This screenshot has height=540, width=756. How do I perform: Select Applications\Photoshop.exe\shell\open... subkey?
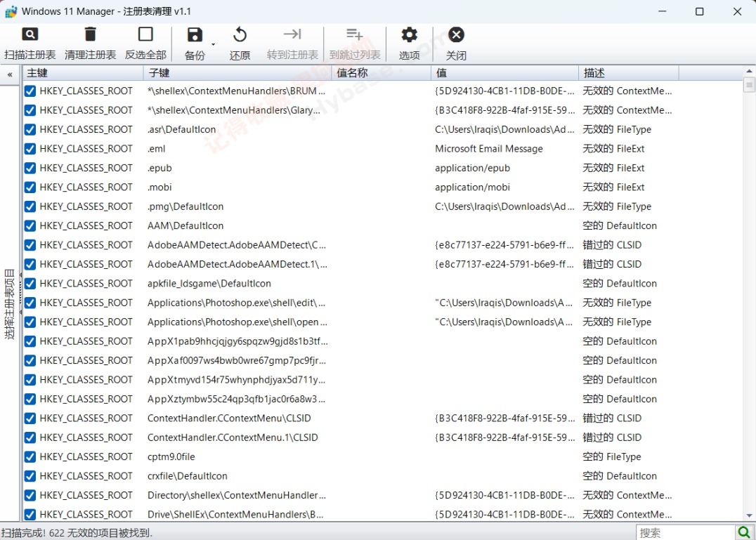pos(237,322)
